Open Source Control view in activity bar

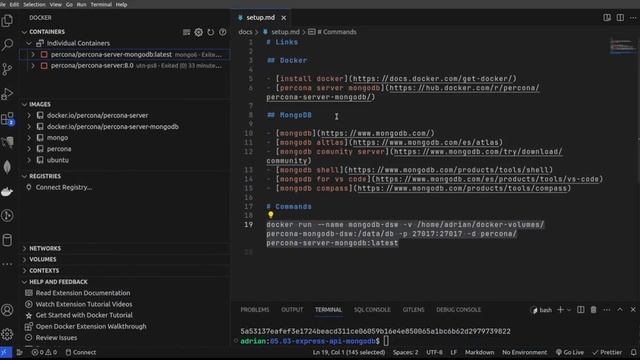click(x=7, y=69)
